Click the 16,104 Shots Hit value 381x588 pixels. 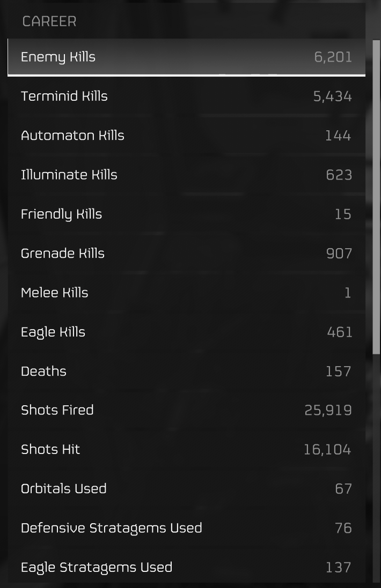click(327, 450)
